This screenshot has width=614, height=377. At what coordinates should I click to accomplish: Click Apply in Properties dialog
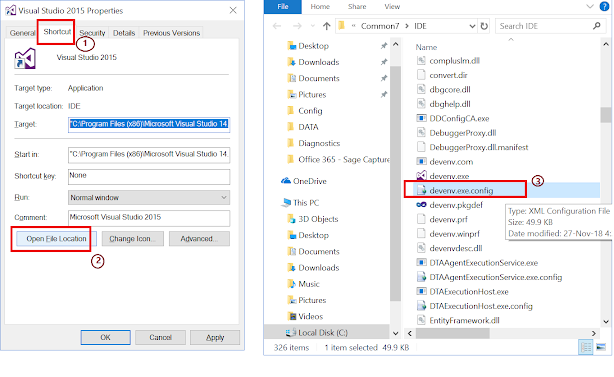point(215,337)
